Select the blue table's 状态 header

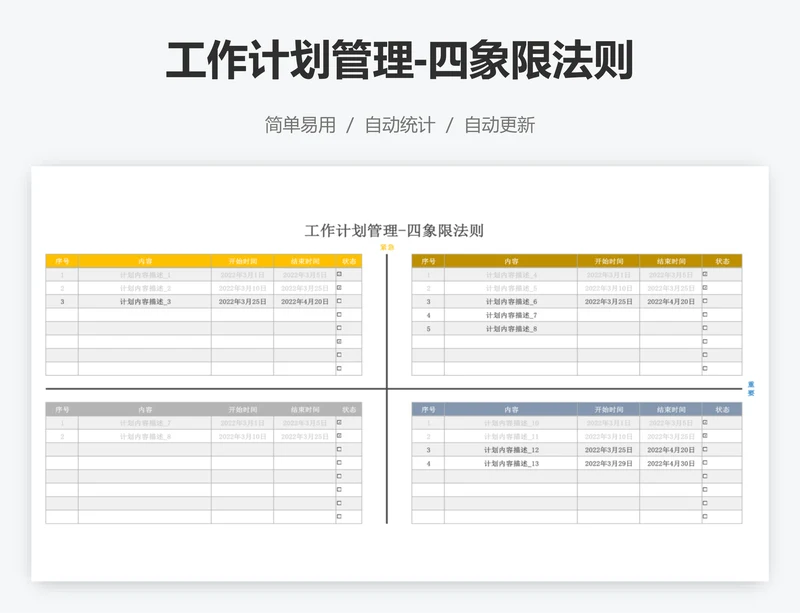coord(721,409)
